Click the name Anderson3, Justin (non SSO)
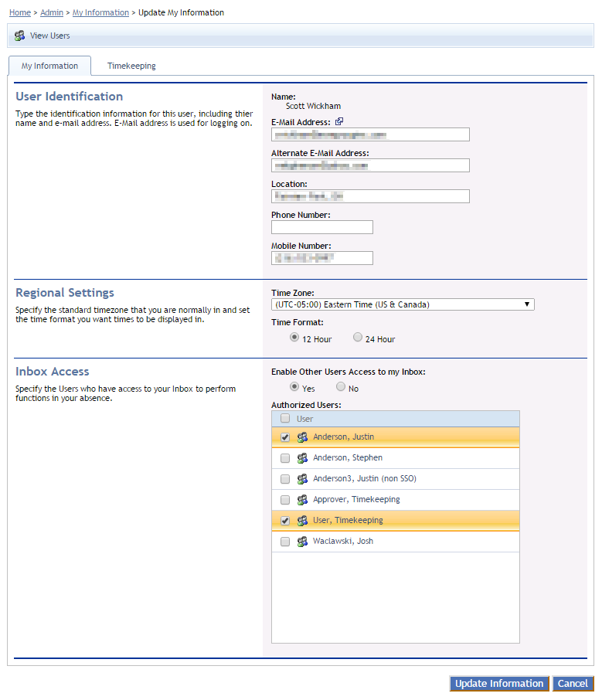This screenshot has height=700, width=602. point(365,478)
